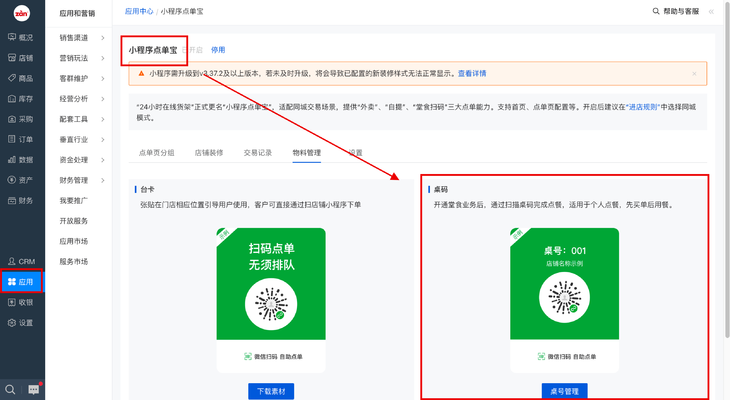
Task: Open the 进店规则 link
Action: click(x=643, y=107)
